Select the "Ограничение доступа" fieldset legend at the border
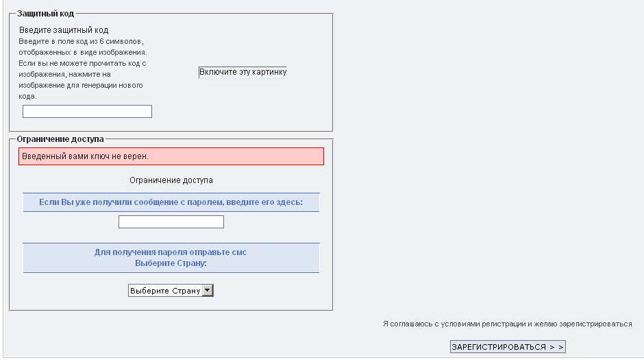Screen dimensions: 644x360 60,139
